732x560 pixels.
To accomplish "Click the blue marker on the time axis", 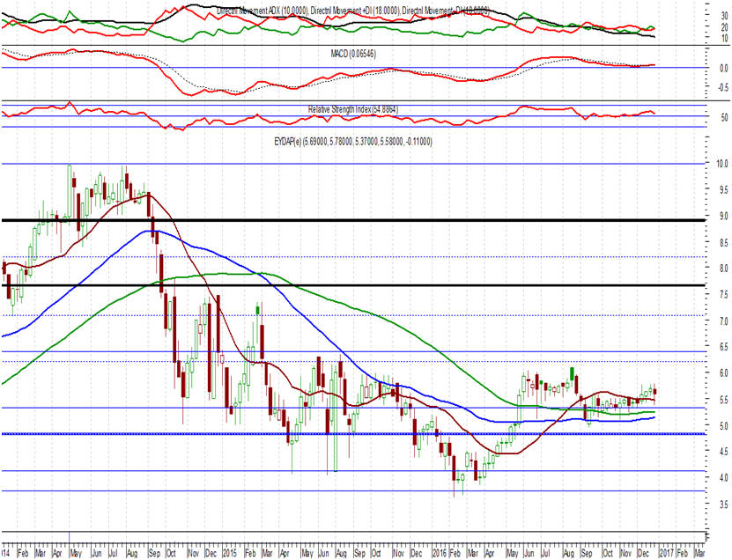I will (69, 538).
